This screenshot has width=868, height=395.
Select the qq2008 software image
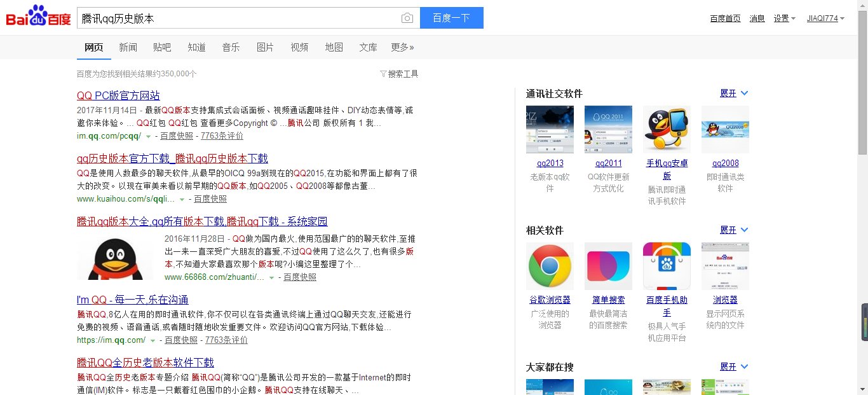click(x=724, y=129)
